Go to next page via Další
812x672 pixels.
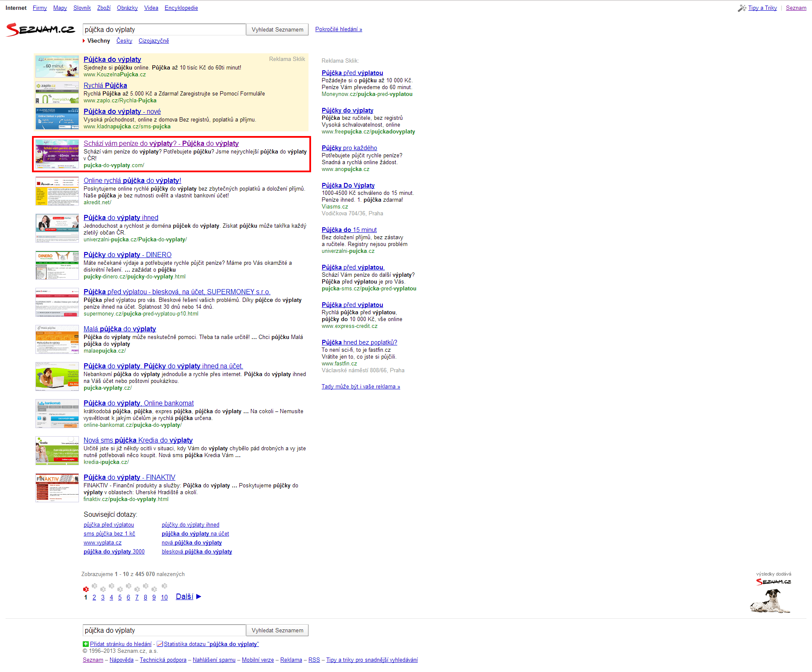pyautogui.click(x=184, y=597)
